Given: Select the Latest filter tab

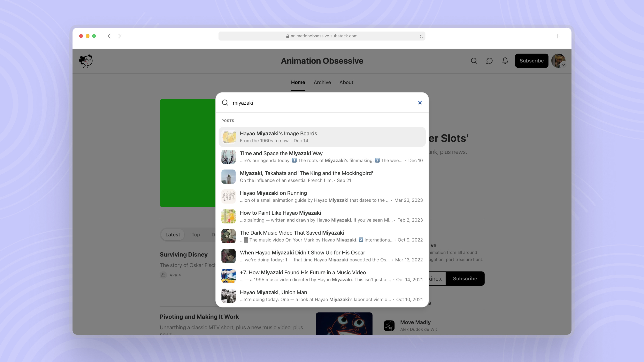Looking at the screenshot, I should tap(172, 235).
